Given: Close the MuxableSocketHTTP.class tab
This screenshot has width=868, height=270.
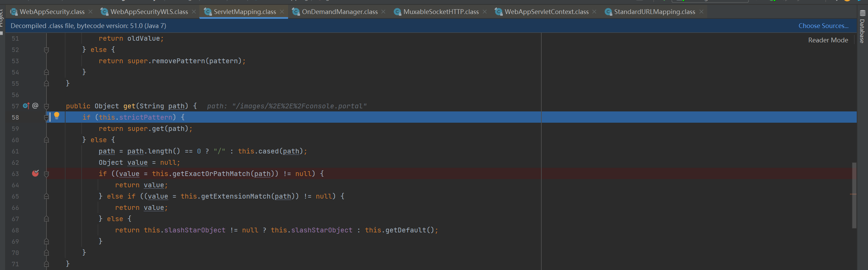Looking at the screenshot, I should pos(485,12).
